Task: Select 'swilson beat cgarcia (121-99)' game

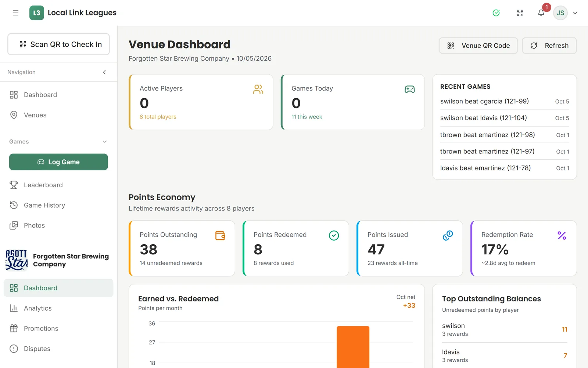Action: (x=505, y=101)
